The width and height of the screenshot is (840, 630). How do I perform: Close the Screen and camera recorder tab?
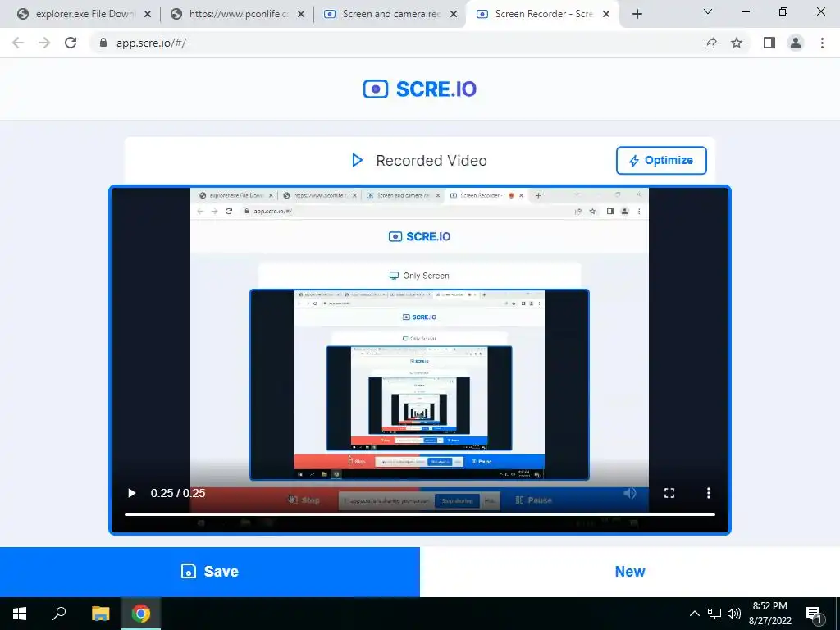point(454,14)
